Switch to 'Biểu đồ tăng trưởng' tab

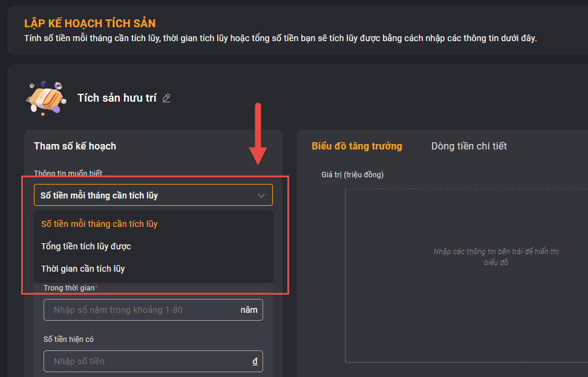[x=357, y=146]
